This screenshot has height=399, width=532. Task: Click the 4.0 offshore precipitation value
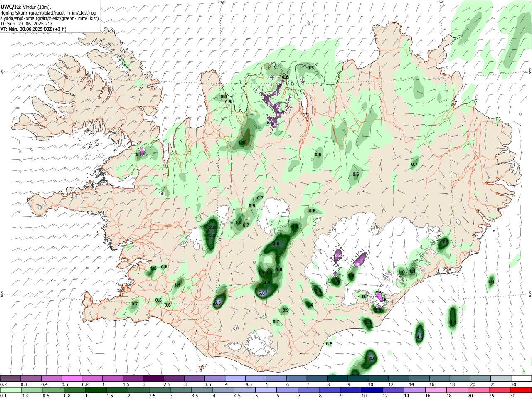(372, 359)
